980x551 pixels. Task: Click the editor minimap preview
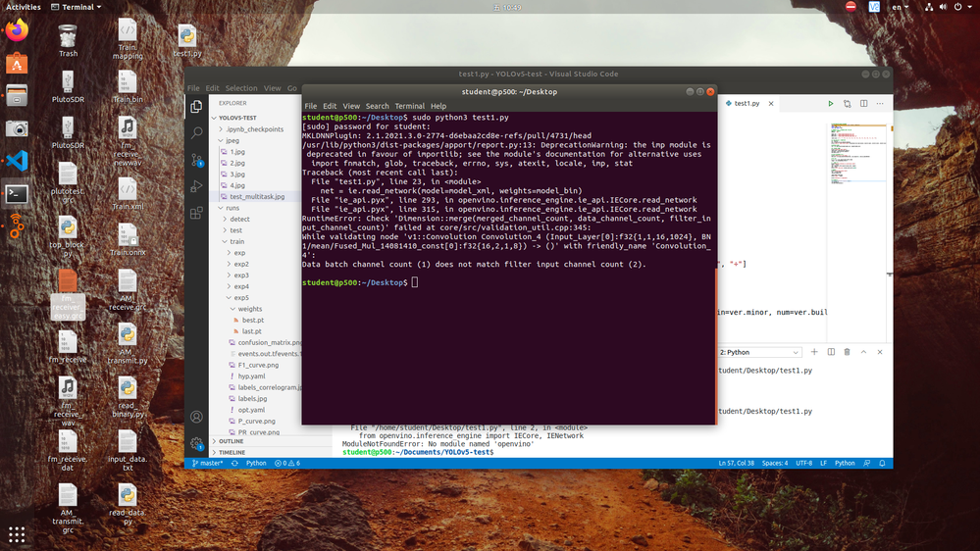858,153
